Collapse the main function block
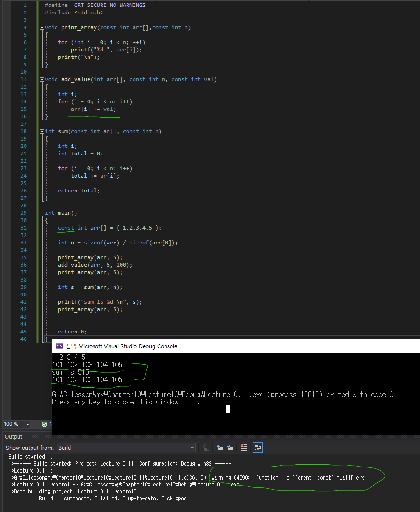 (42, 213)
